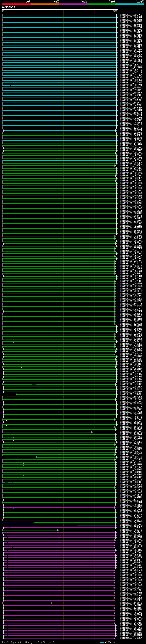Click the 'Large gaps' legend text

[x=10, y=642]
